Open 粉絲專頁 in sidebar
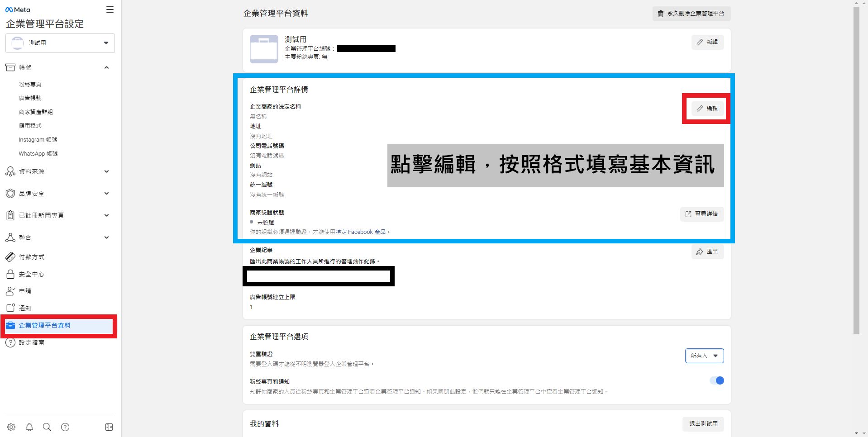This screenshot has height=437, width=868. 30,85
